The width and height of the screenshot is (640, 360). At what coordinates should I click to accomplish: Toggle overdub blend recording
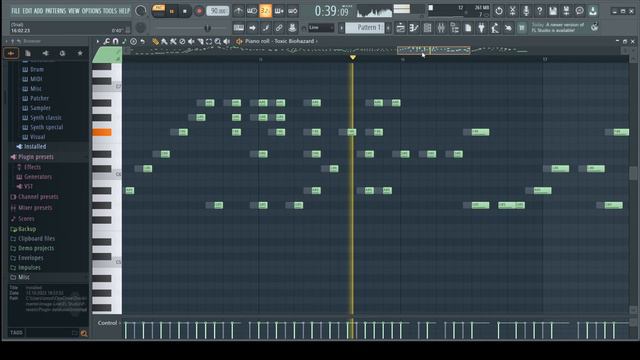click(279, 11)
